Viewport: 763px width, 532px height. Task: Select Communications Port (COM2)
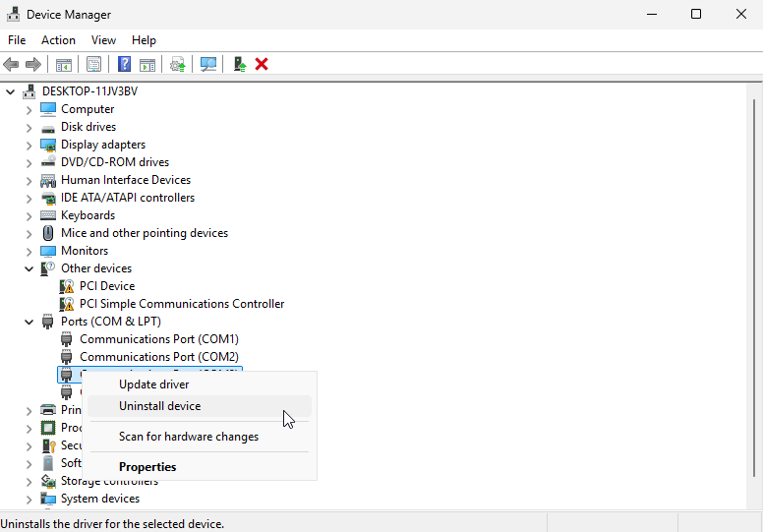(x=159, y=357)
